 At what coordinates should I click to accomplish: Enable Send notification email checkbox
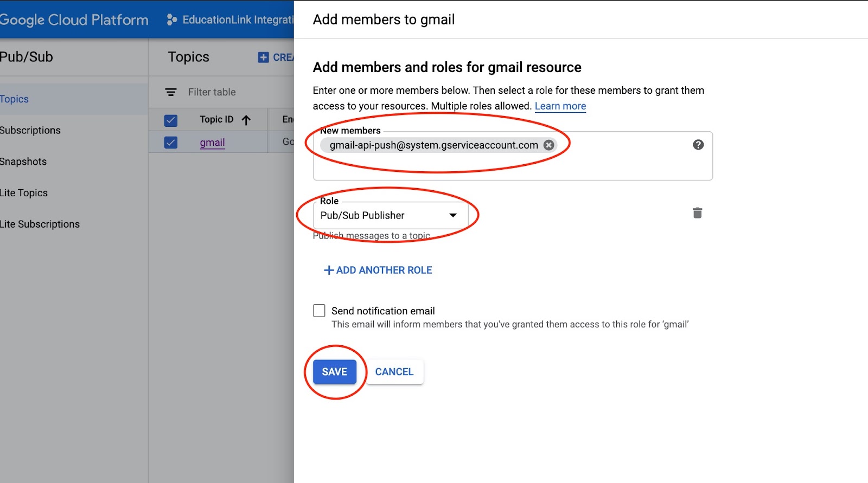319,311
